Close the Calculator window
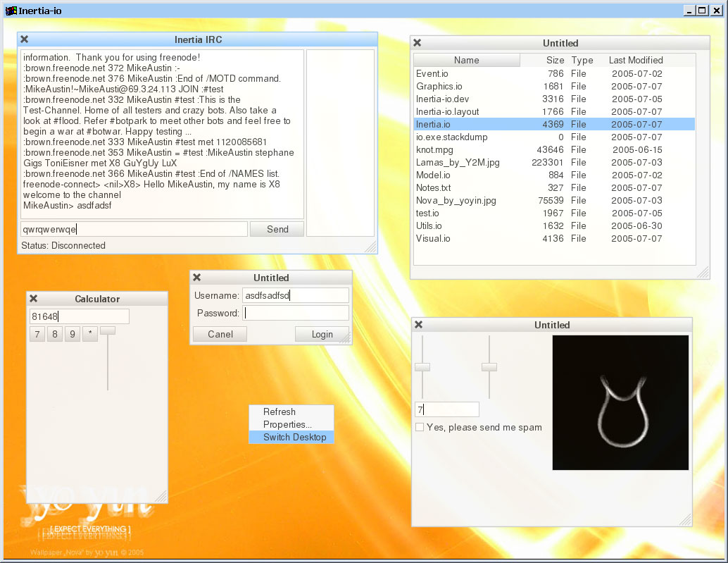The height and width of the screenshot is (563, 728). 33,299
